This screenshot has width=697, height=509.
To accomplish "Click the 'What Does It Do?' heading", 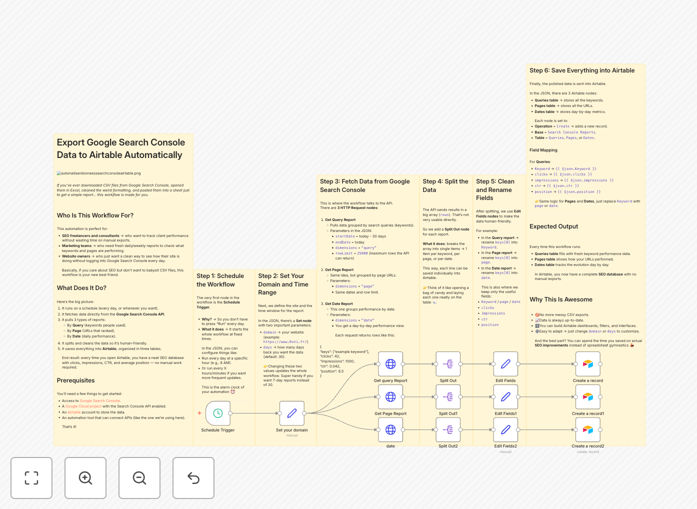I will pos(81,288).
